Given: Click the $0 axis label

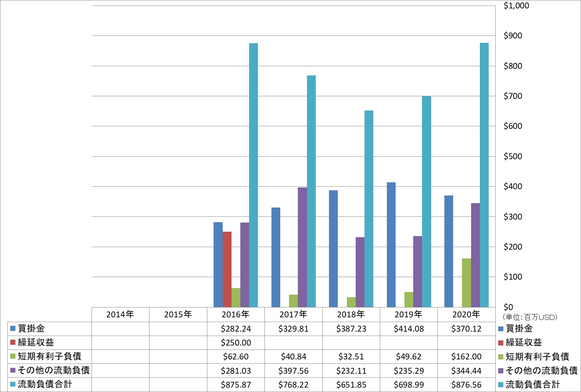Looking at the screenshot, I should [508, 307].
